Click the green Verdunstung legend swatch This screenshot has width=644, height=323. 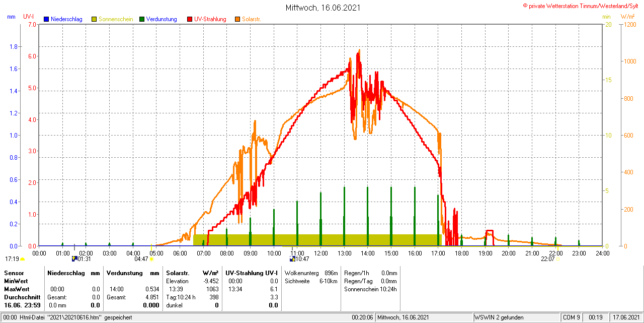point(142,19)
